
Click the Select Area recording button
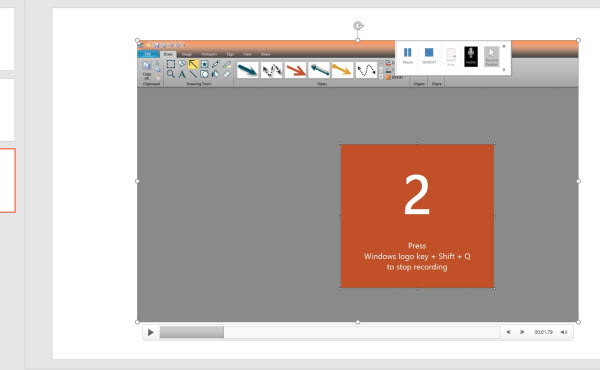click(451, 57)
